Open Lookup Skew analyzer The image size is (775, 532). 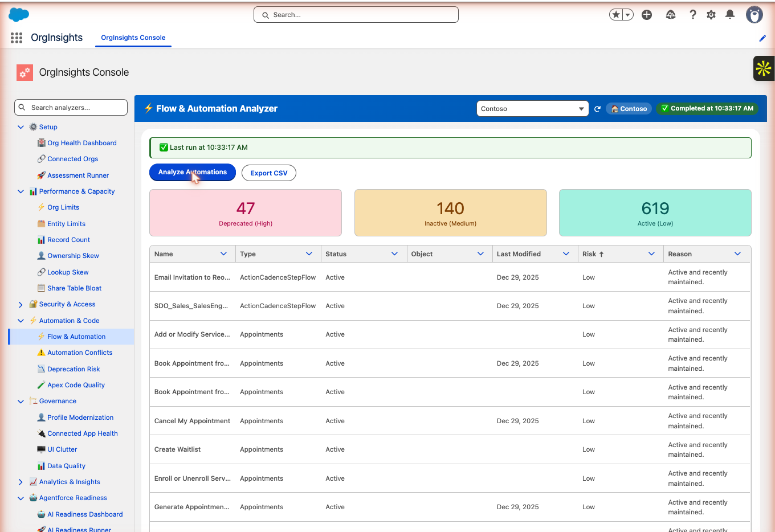[x=68, y=272]
